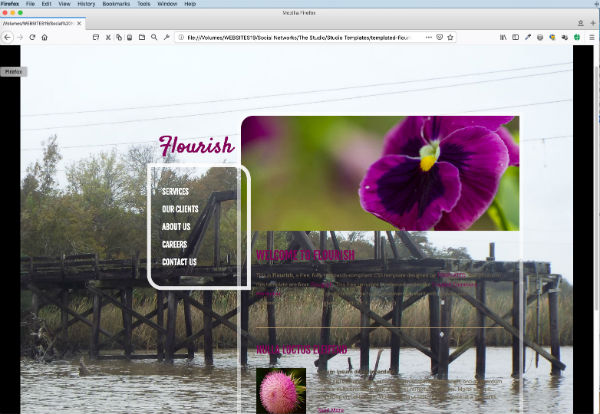Show site information icon in address bar
600x414 pixels.
pyautogui.click(x=181, y=37)
